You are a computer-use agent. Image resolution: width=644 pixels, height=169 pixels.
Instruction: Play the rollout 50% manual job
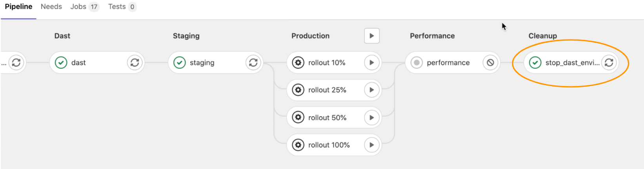[372, 117]
